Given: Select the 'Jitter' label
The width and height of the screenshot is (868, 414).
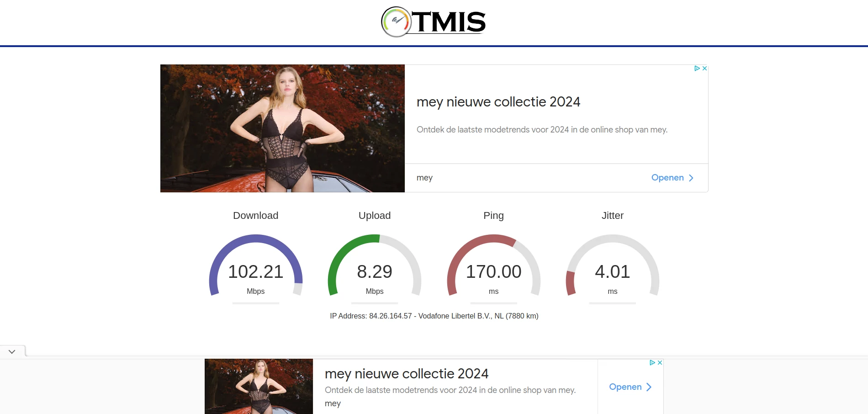Looking at the screenshot, I should click(613, 216).
